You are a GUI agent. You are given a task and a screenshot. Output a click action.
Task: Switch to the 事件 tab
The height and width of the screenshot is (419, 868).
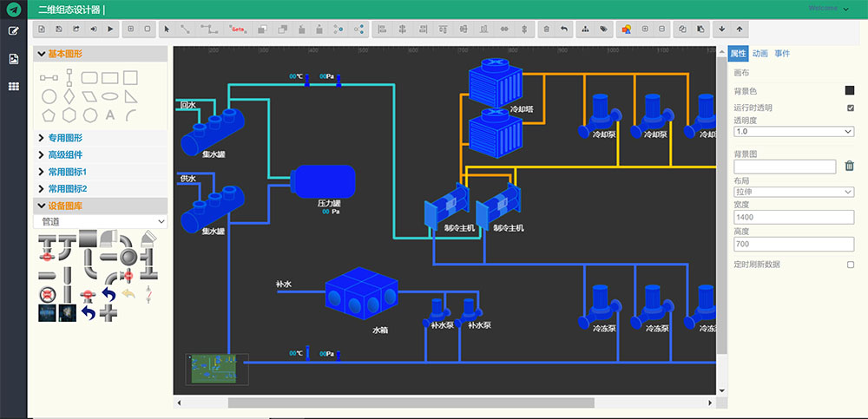(x=782, y=54)
